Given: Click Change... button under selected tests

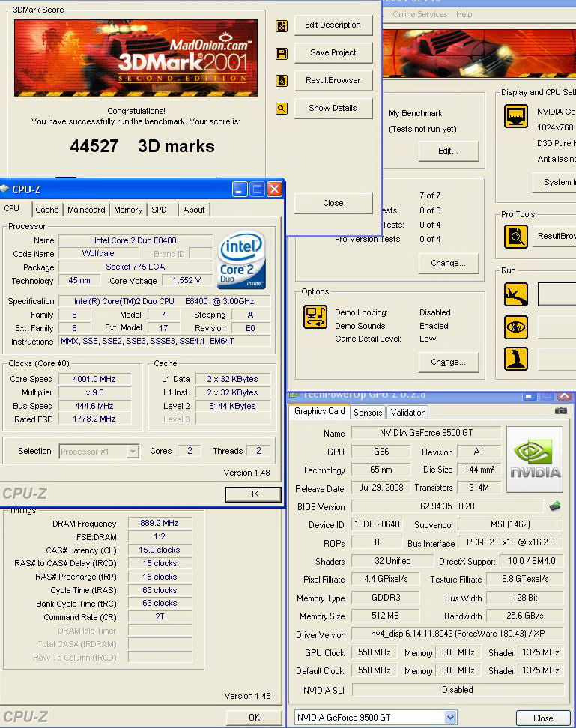Looking at the screenshot, I should [x=449, y=263].
